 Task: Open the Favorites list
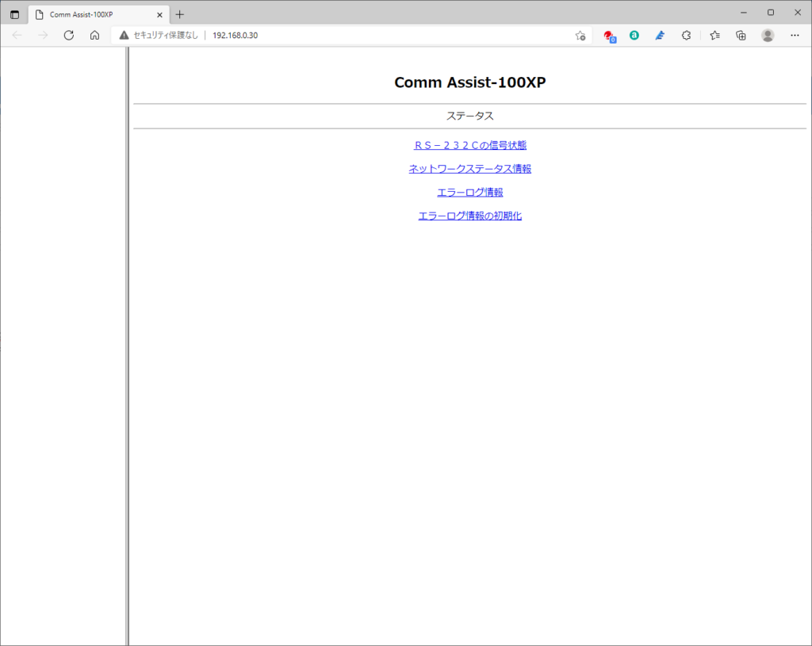click(x=714, y=35)
